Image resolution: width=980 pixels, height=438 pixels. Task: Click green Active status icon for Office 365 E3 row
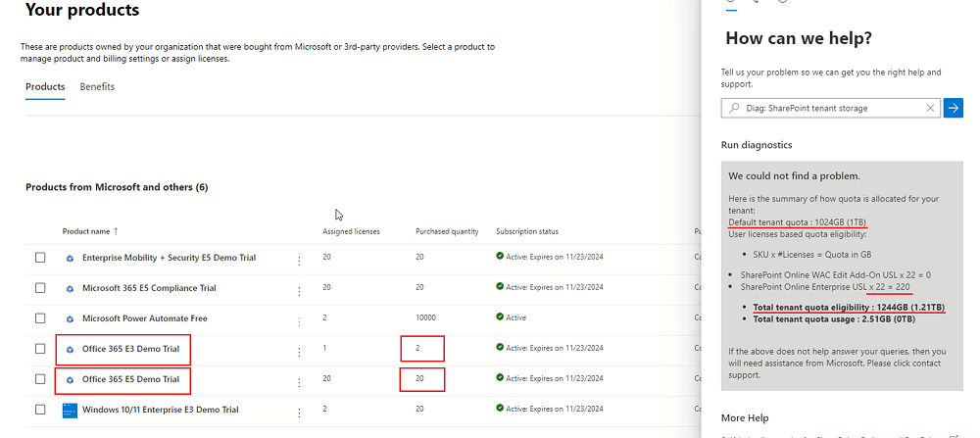tap(500, 348)
